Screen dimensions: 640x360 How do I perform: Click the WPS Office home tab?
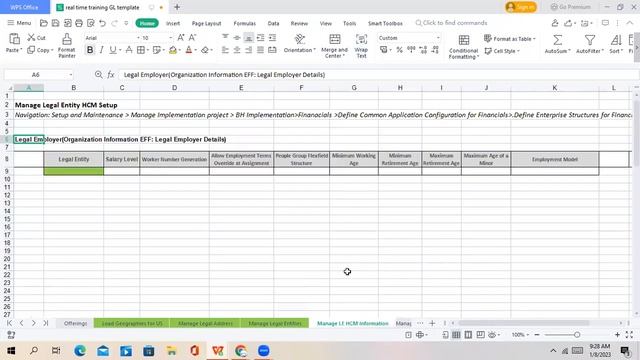pyautogui.click(x=24, y=7)
